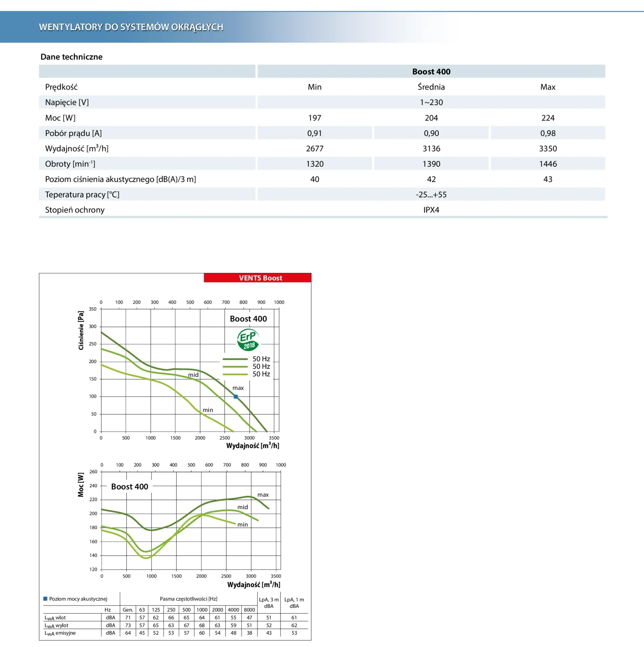Click the max label on the pressure chart
This screenshot has width=644, height=647.
coord(238,388)
